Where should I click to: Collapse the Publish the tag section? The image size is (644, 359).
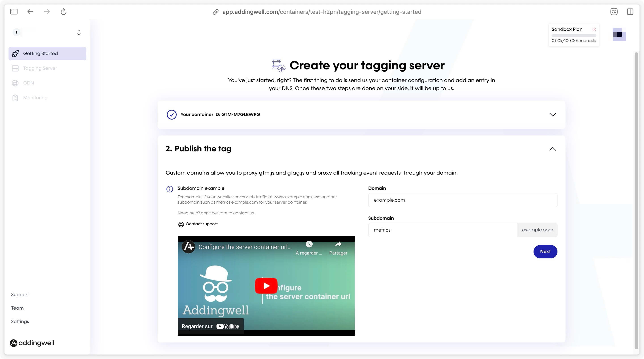(553, 149)
